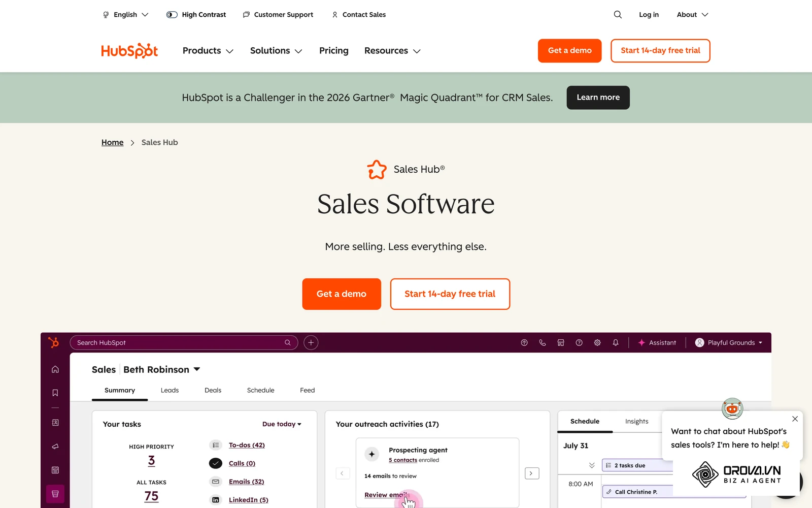Open the Pricing page

[x=334, y=51]
